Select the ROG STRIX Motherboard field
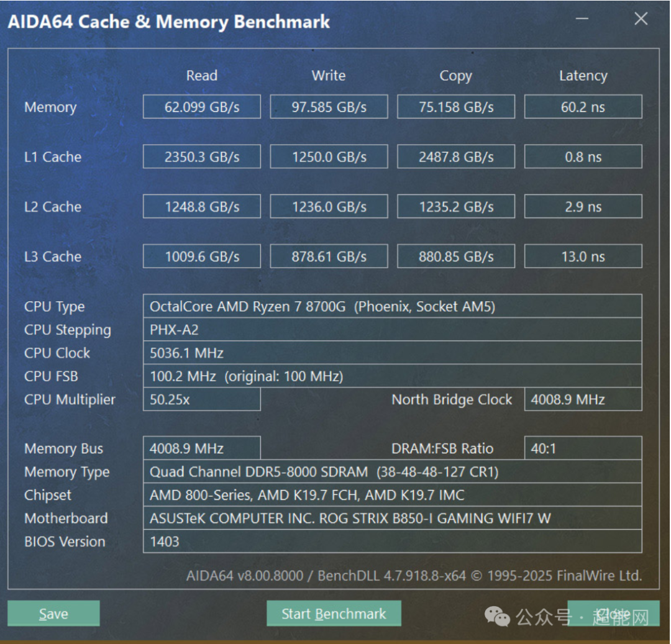This screenshot has width=671, height=644. tap(393, 518)
